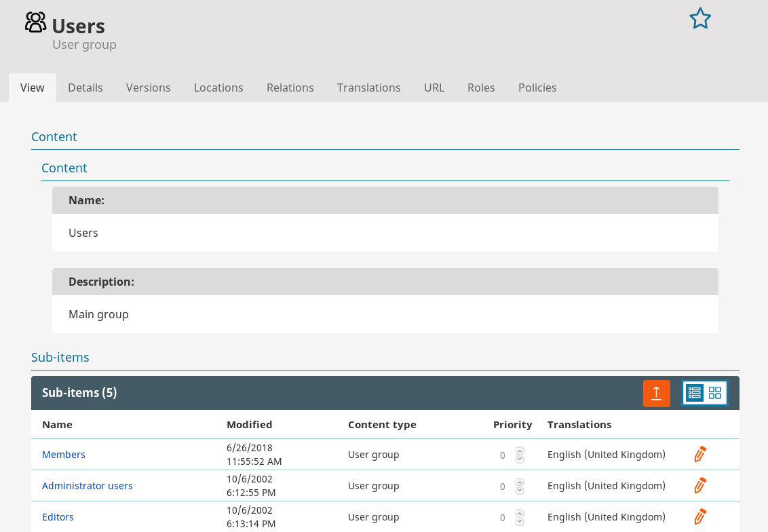Image resolution: width=768 pixels, height=532 pixels.
Task: Click English (United Kingdom) in Administrator users row
Action: click(607, 486)
